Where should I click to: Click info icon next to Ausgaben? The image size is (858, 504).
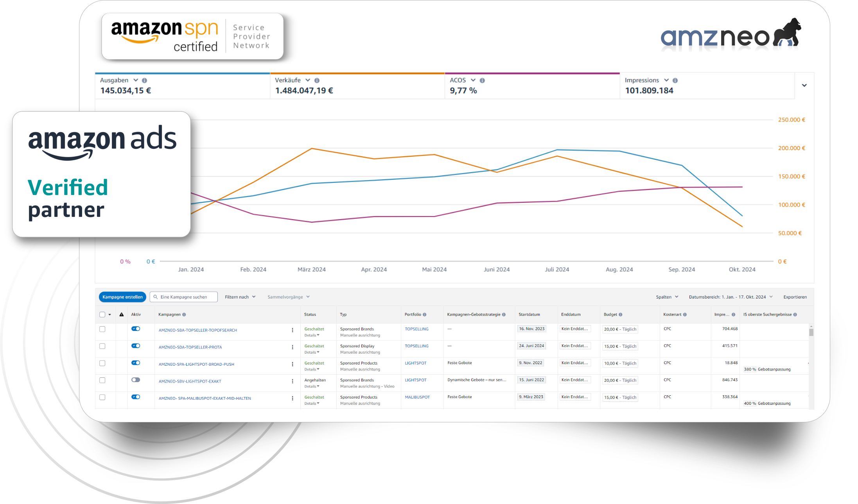pos(145,80)
